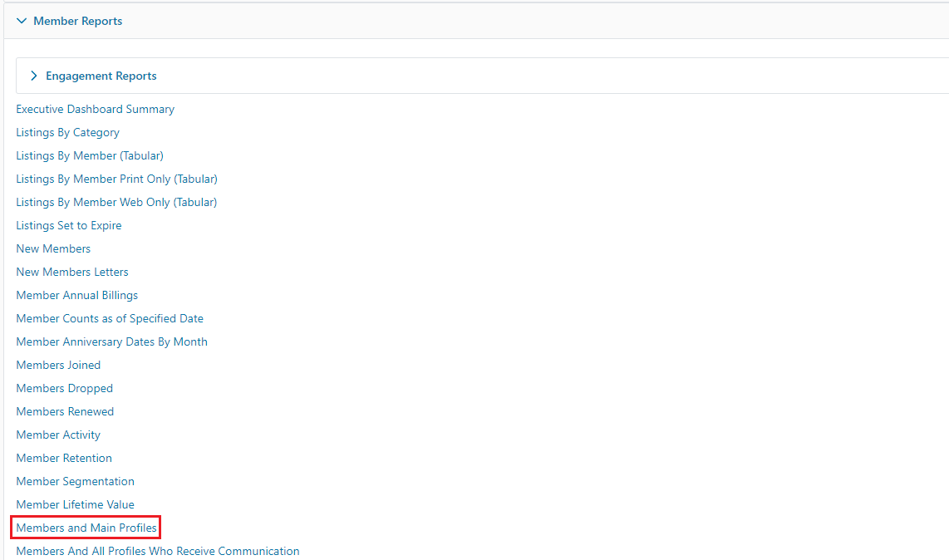Open the Member Lifetime Value report
This screenshot has height=560, width=949.
point(75,505)
